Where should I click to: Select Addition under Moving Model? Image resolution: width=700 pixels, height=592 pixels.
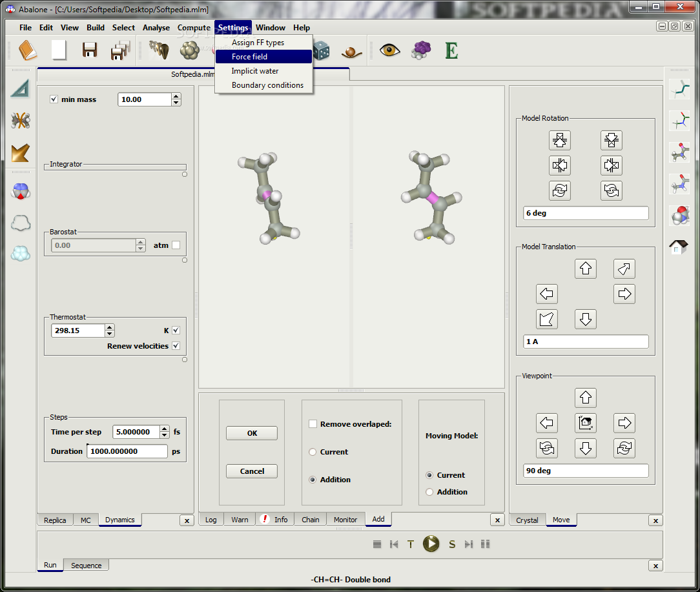pyautogui.click(x=429, y=491)
